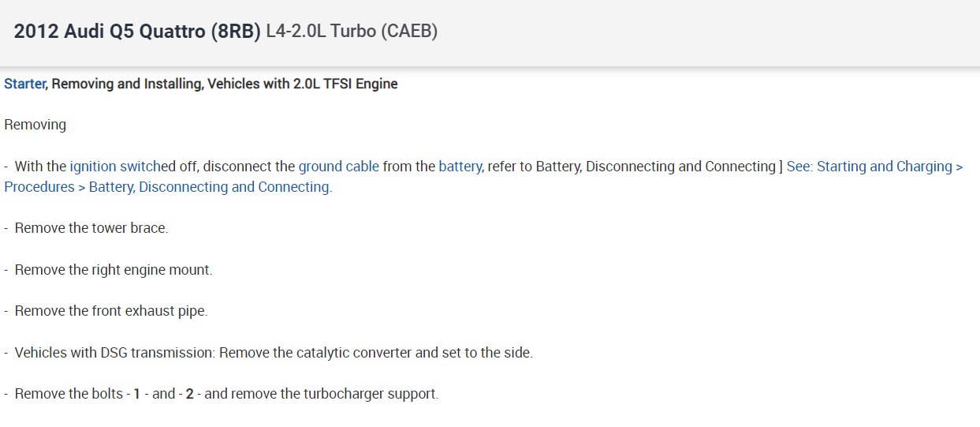Click the 2012 Audi Q5 Quattro (8RB) title
This screenshot has height=427, width=980.
coord(137,32)
